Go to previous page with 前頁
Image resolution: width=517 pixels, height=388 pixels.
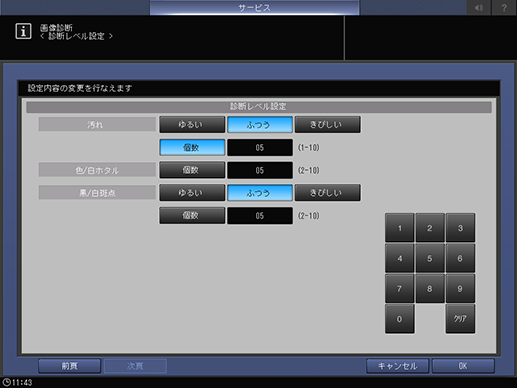click(69, 366)
